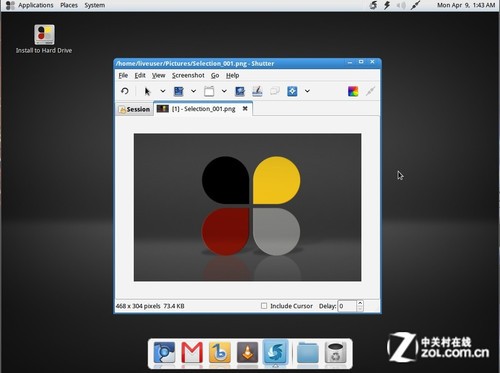Click the network connection tray icon

pyautogui.click(x=415, y=5)
